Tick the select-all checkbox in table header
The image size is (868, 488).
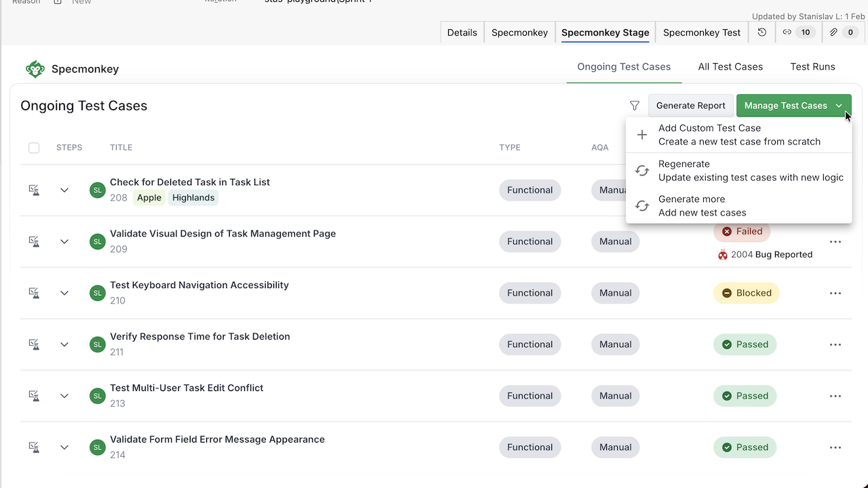(34, 148)
